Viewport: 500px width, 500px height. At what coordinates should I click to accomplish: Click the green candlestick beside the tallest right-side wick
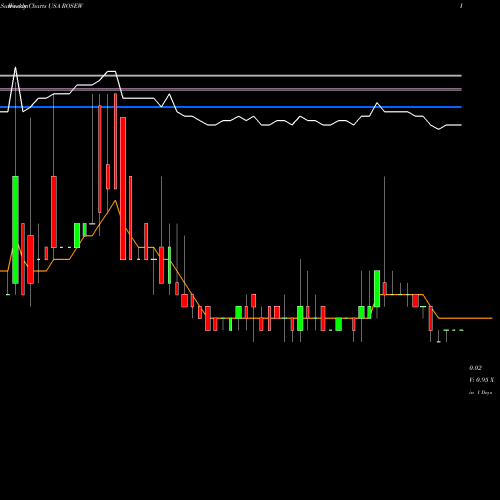pos(377,289)
